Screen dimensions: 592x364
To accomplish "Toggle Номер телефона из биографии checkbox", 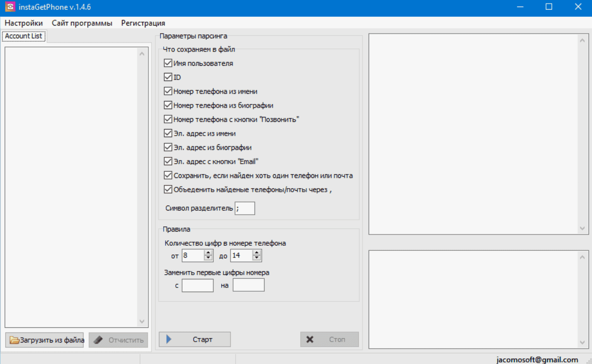I will click(168, 105).
